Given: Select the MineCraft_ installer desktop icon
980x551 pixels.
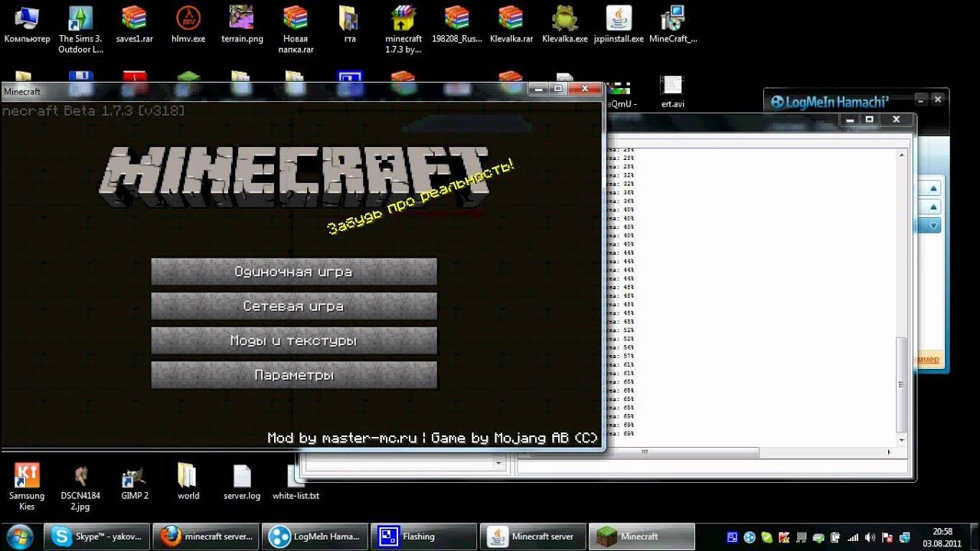Looking at the screenshot, I should click(x=673, y=24).
